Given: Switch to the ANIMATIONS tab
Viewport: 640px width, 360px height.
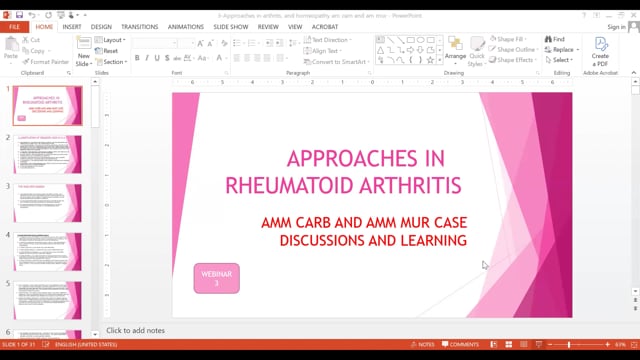Looking at the screenshot, I should (186, 27).
